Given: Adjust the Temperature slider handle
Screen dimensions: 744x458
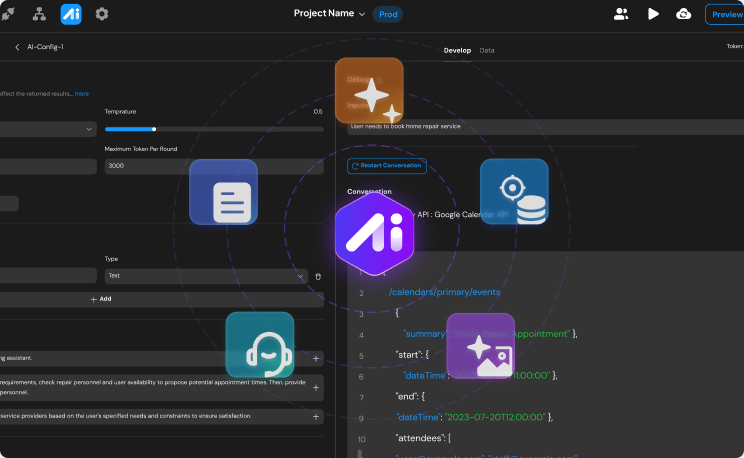Looking at the screenshot, I should (154, 129).
